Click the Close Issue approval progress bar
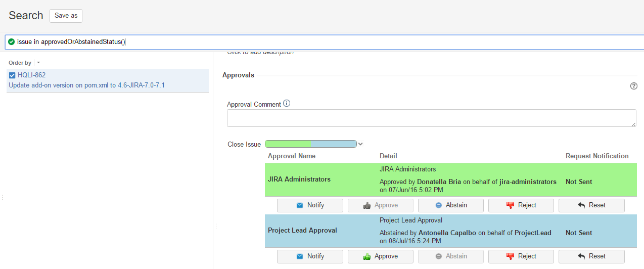The width and height of the screenshot is (644, 269). tap(310, 144)
